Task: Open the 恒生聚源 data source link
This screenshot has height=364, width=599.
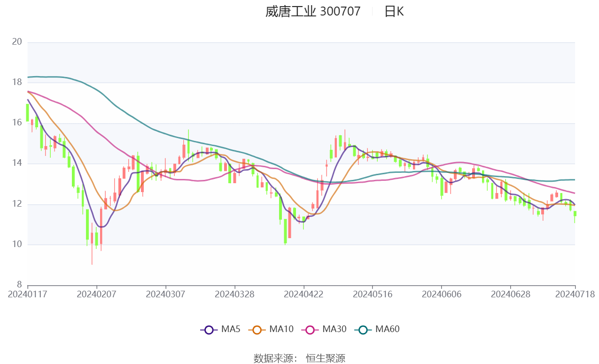Action: pos(326,358)
